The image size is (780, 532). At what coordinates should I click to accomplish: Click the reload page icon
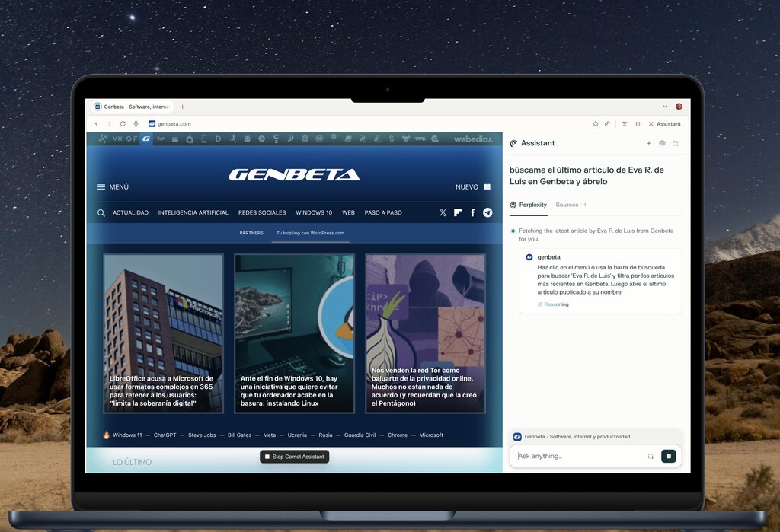point(123,123)
